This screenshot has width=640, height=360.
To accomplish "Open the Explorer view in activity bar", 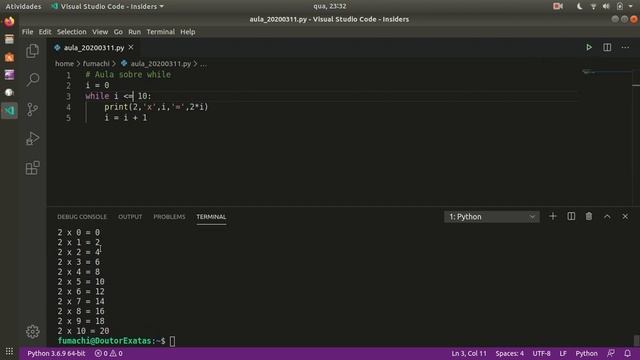I will [x=32, y=51].
